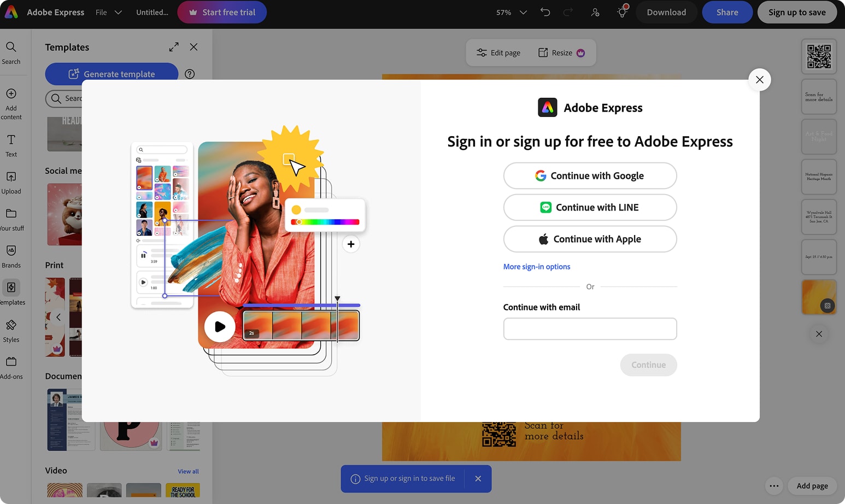Undo the last action
Viewport: 845px width, 504px height.
(545, 12)
